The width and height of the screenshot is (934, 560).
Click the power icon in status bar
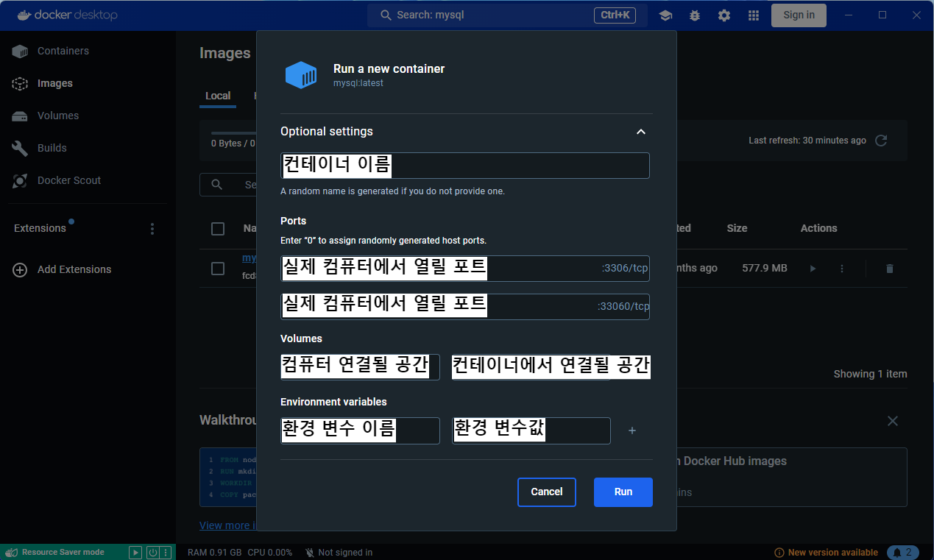152,552
